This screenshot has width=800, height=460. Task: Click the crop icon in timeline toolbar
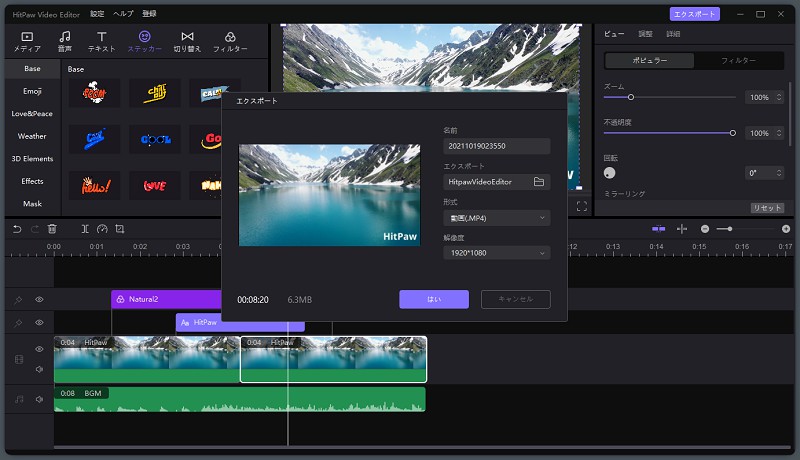[x=119, y=229]
